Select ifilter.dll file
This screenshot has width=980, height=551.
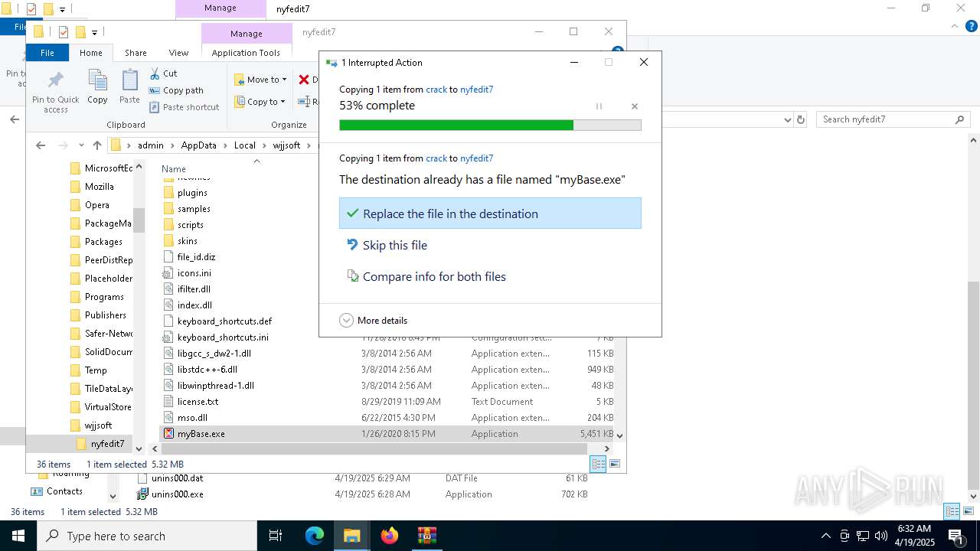coord(194,289)
